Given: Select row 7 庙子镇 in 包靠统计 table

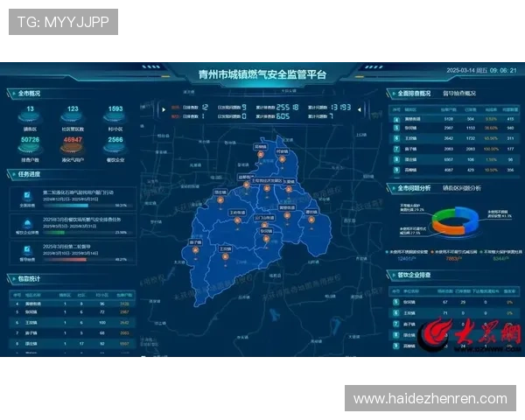Looking at the screenshot, I should 73,333.
